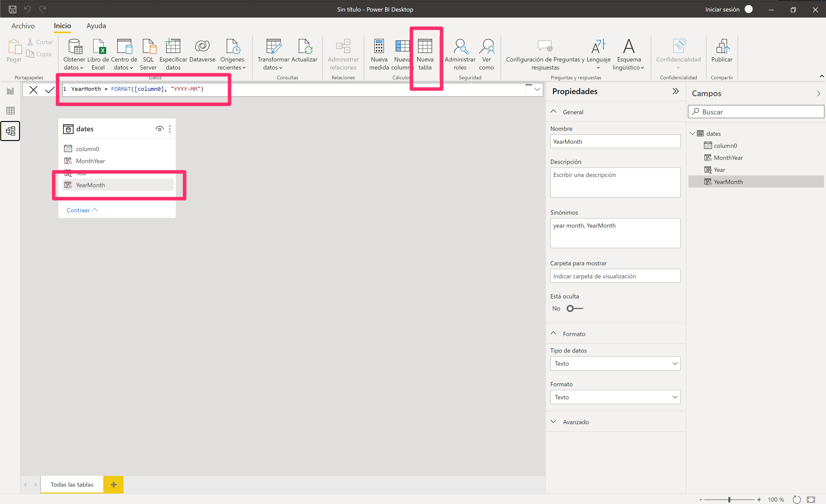This screenshot has width=826, height=504.
Task: Collapse the Campos pane arrow
Action: coord(818,93)
